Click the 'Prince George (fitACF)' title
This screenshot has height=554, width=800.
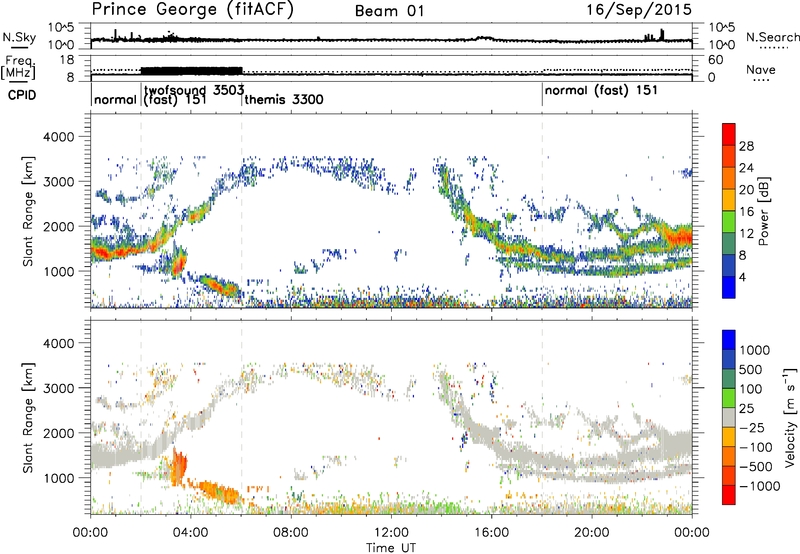pyautogui.click(x=193, y=9)
